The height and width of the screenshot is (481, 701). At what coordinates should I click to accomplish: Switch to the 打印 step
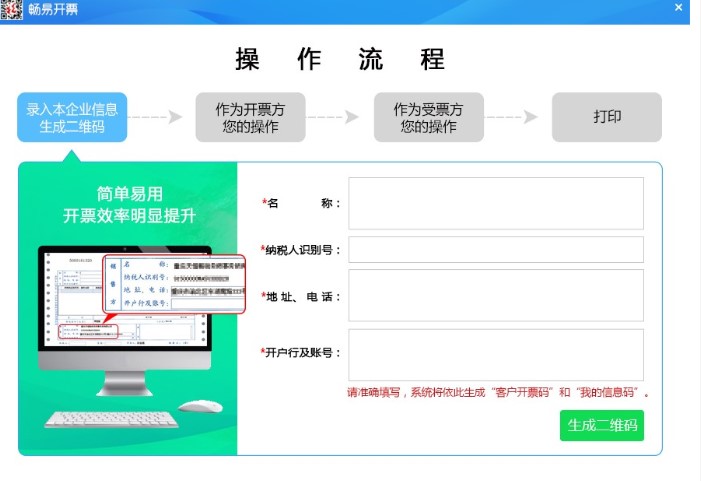pos(607,117)
